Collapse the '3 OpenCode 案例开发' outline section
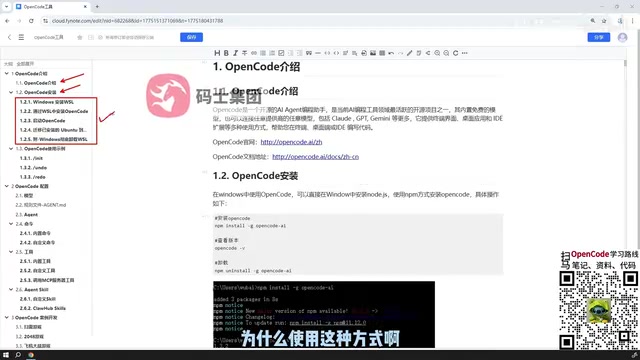The image size is (640, 360). tap(7, 318)
